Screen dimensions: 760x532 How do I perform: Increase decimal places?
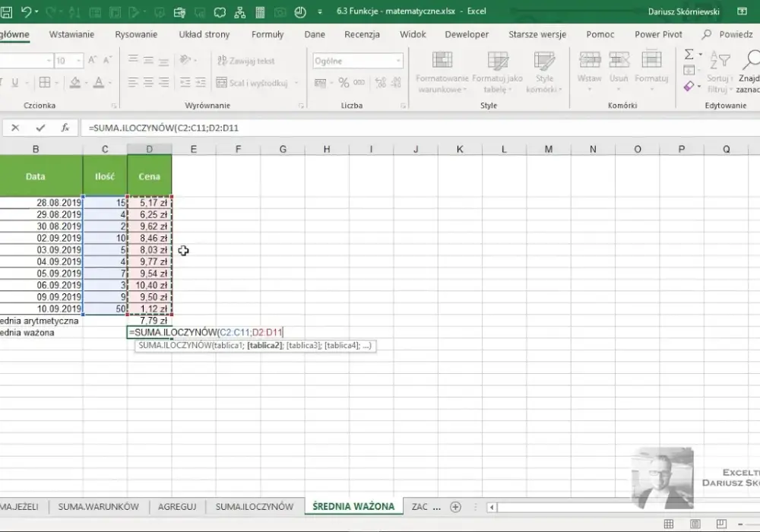pos(381,83)
